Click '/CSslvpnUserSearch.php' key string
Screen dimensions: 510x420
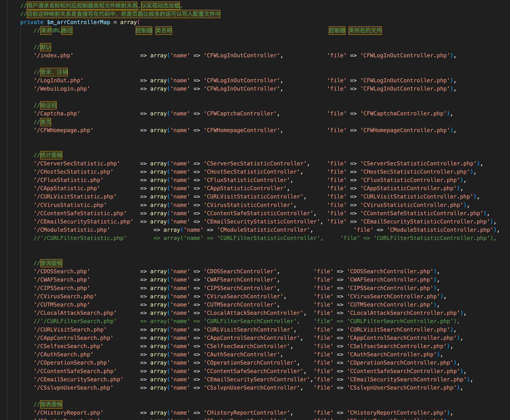(73, 388)
